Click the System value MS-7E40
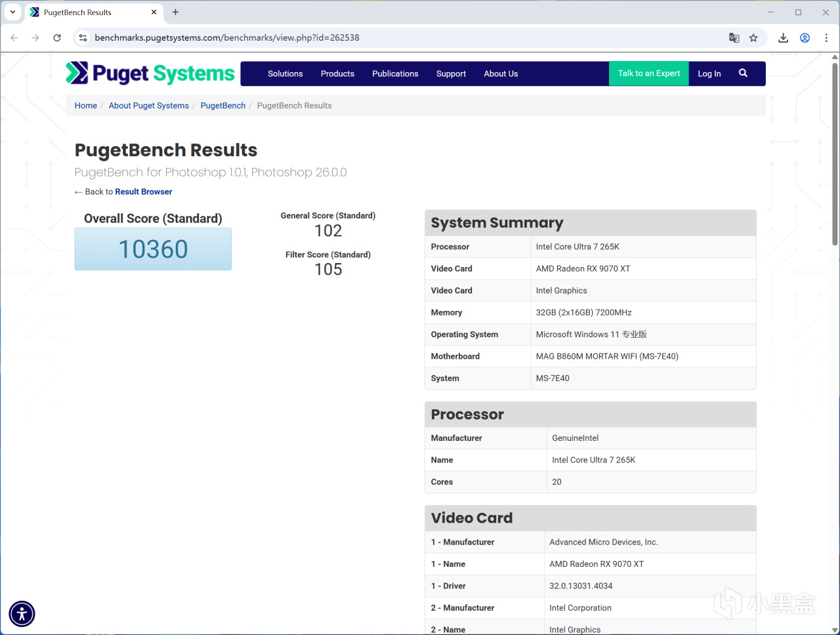 pyautogui.click(x=553, y=379)
